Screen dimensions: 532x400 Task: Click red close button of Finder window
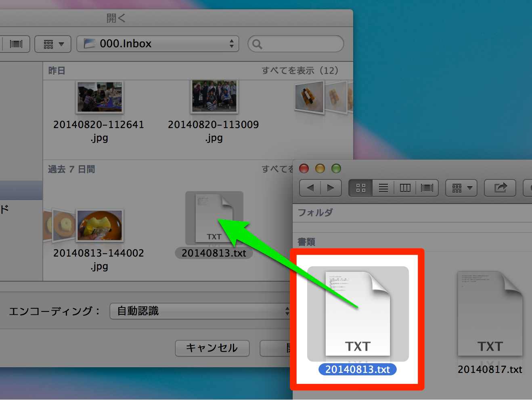[x=304, y=168]
